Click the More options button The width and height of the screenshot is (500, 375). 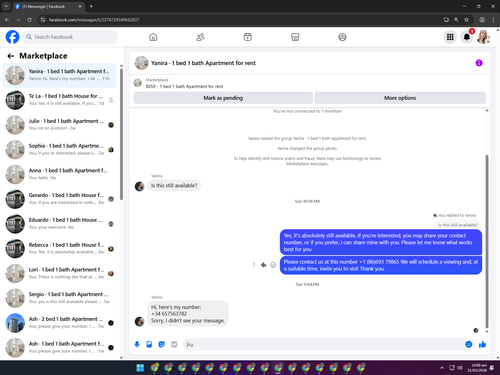[400, 98]
